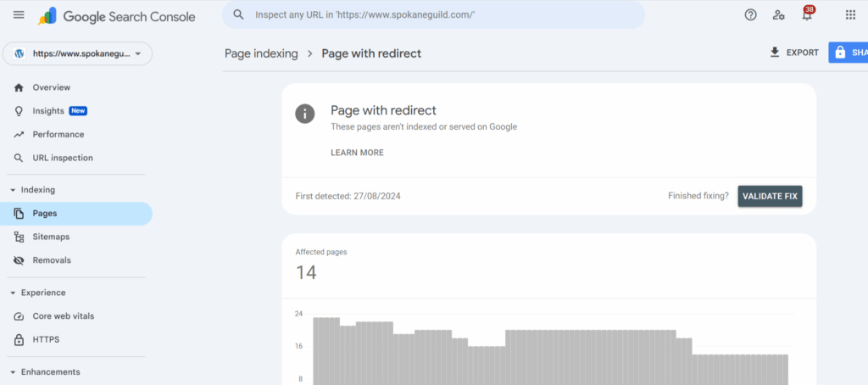Click the VALIDATE FIX button
Viewport: 868px width, 385px height.
(770, 196)
